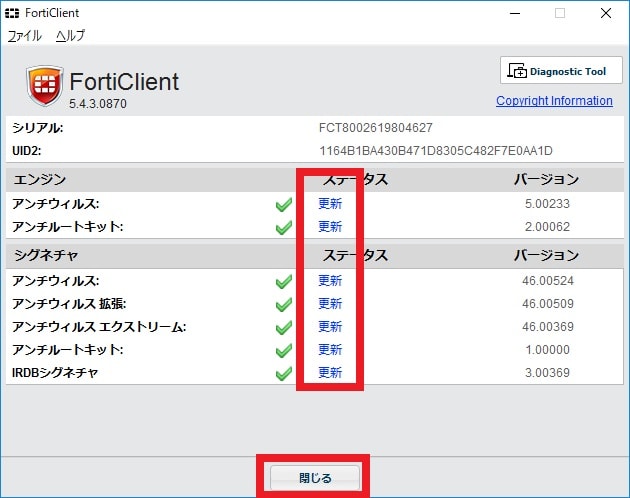Click the green checkmark for IRDBシグネチャ
This screenshot has height=498, width=630.
tap(284, 373)
